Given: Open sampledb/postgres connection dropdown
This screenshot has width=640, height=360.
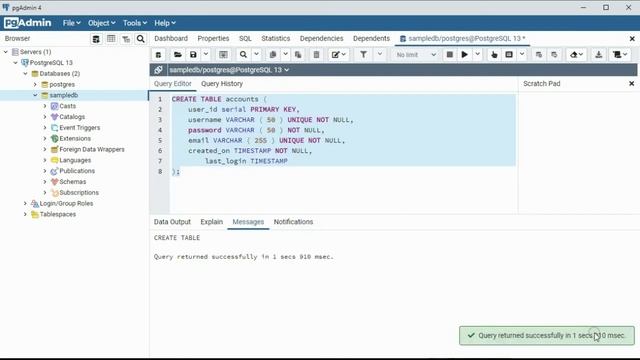Looking at the screenshot, I should click(x=229, y=70).
